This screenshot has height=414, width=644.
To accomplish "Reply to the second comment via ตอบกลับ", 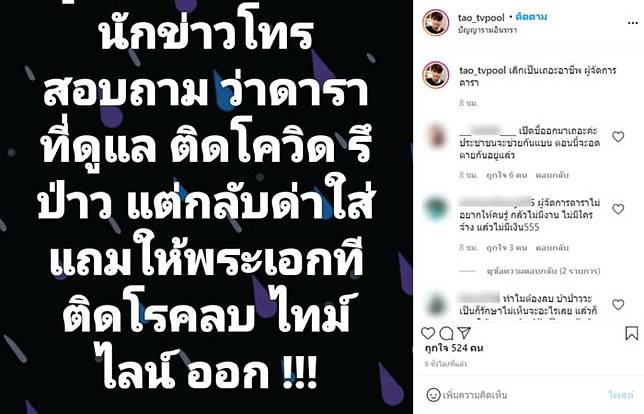I will [552, 248].
